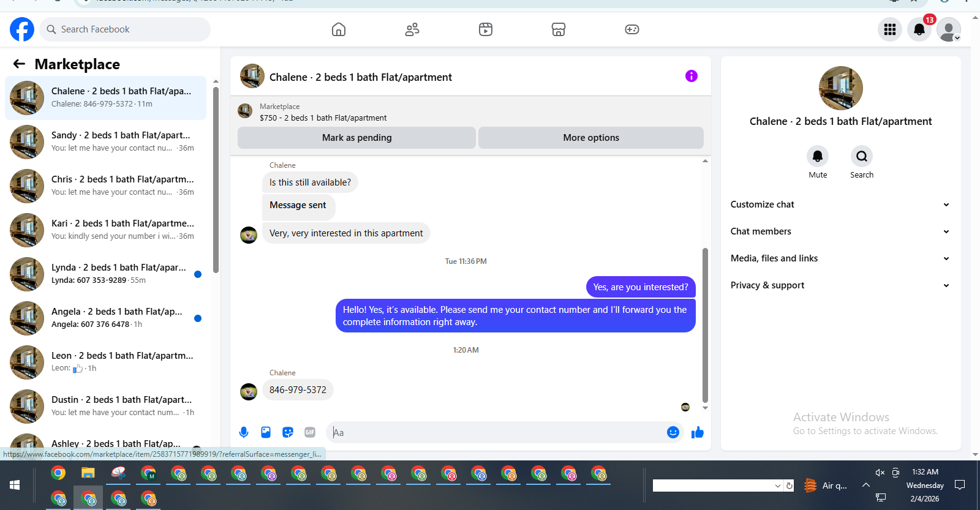Open the Sandy conversation

pyautogui.click(x=105, y=142)
